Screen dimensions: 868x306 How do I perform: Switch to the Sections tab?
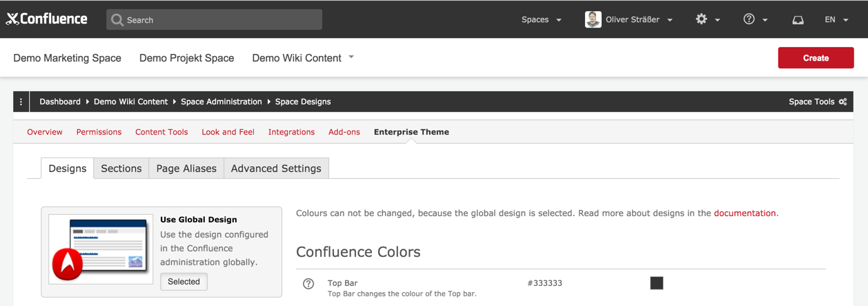pyautogui.click(x=121, y=168)
